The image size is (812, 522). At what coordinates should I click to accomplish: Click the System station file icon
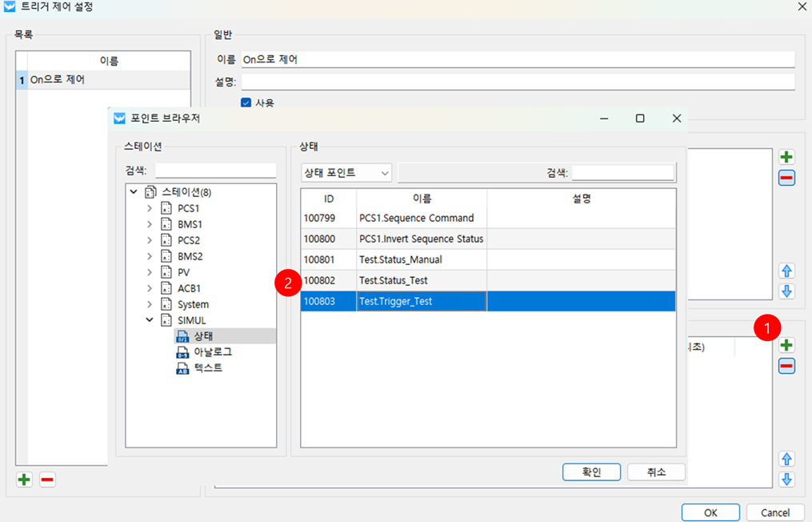point(166,304)
